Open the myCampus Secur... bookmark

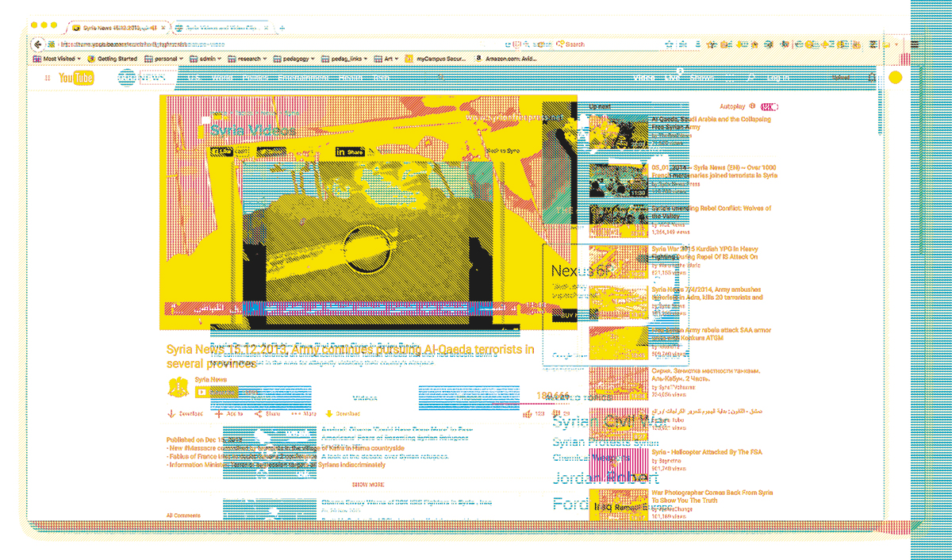(x=434, y=59)
